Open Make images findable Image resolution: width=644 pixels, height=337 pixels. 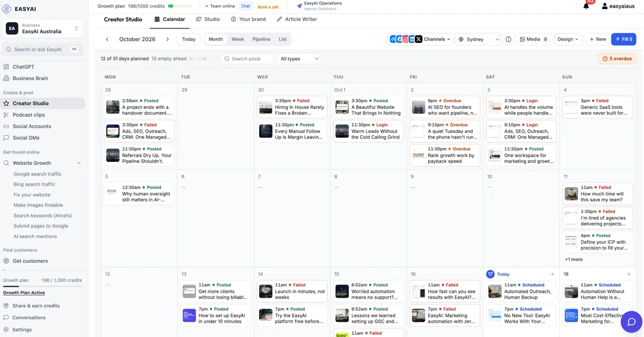coord(38,205)
